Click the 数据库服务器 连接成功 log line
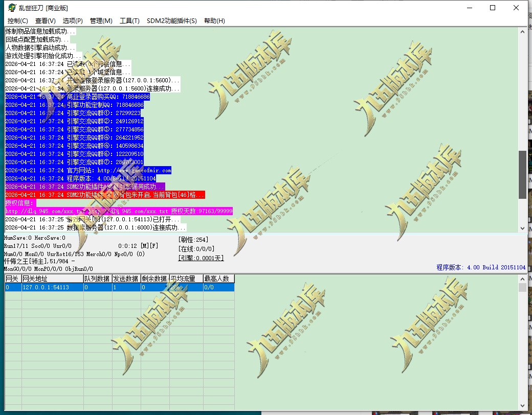The width and height of the screenshot is (532, 415). point(96,227)
